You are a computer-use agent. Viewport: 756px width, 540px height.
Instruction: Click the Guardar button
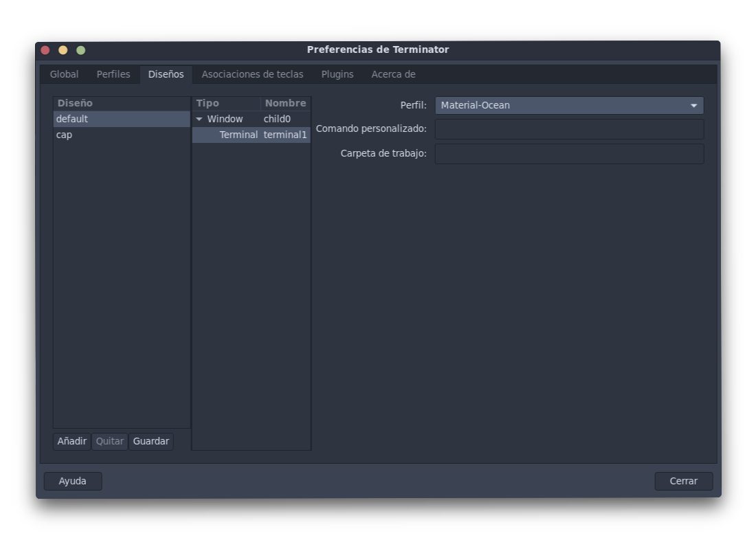(x=151, y=441)
